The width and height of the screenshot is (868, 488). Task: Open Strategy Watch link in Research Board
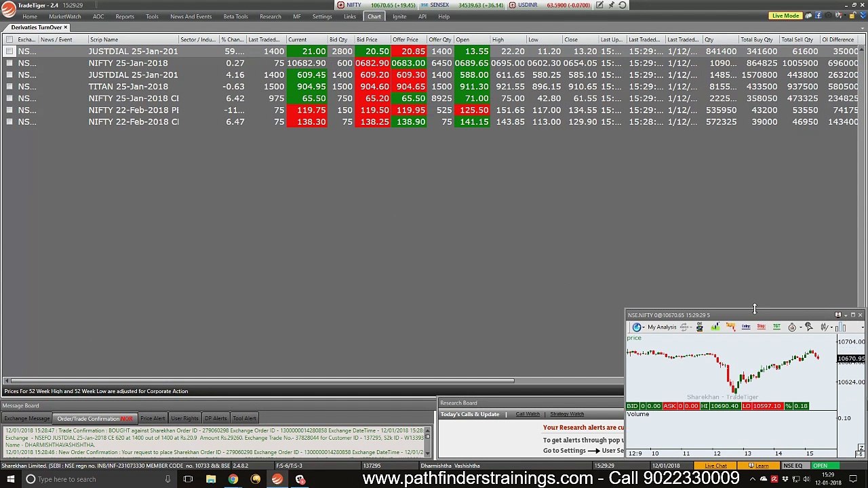(x=567, y=414)
